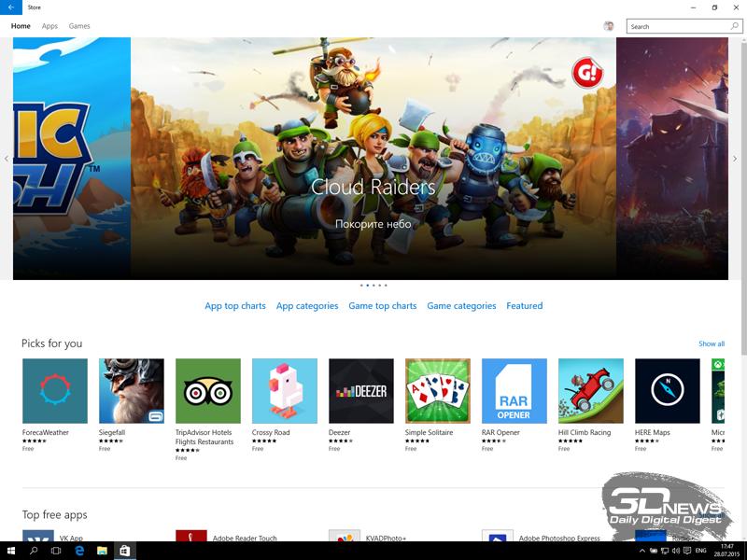Click the ENG language indicator
This screenshot has width=747, height=560.
click(701, 551)
